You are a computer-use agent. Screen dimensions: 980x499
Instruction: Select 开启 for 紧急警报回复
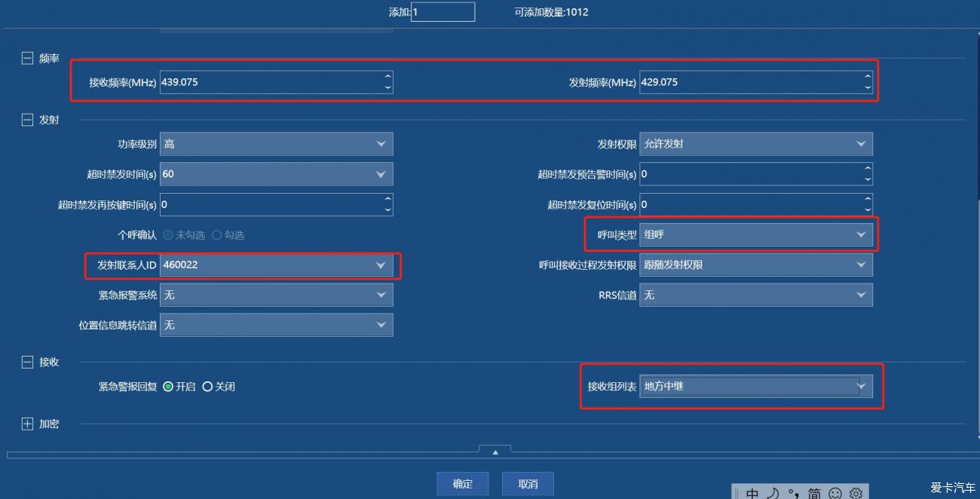pos(168,387)
